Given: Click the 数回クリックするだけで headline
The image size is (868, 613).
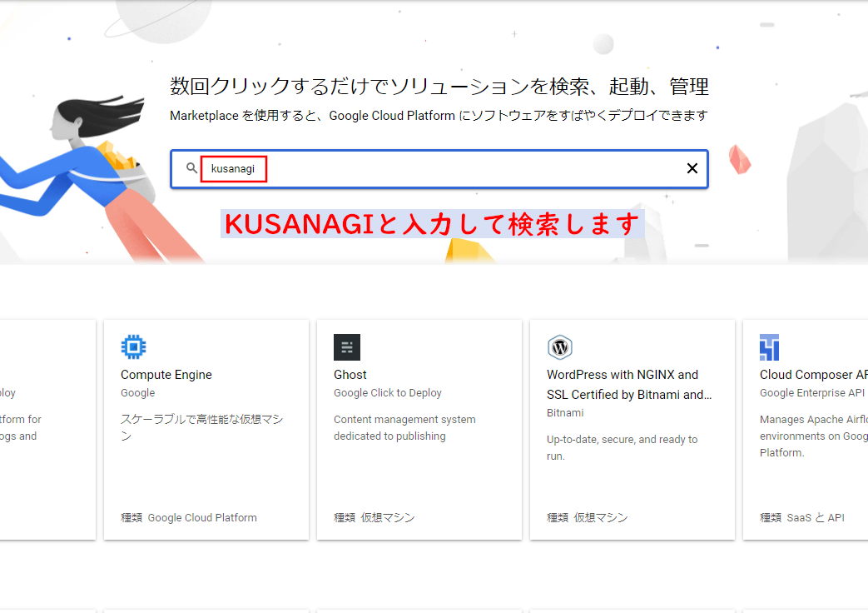Looking at the screenshot, I should [439, 87].
